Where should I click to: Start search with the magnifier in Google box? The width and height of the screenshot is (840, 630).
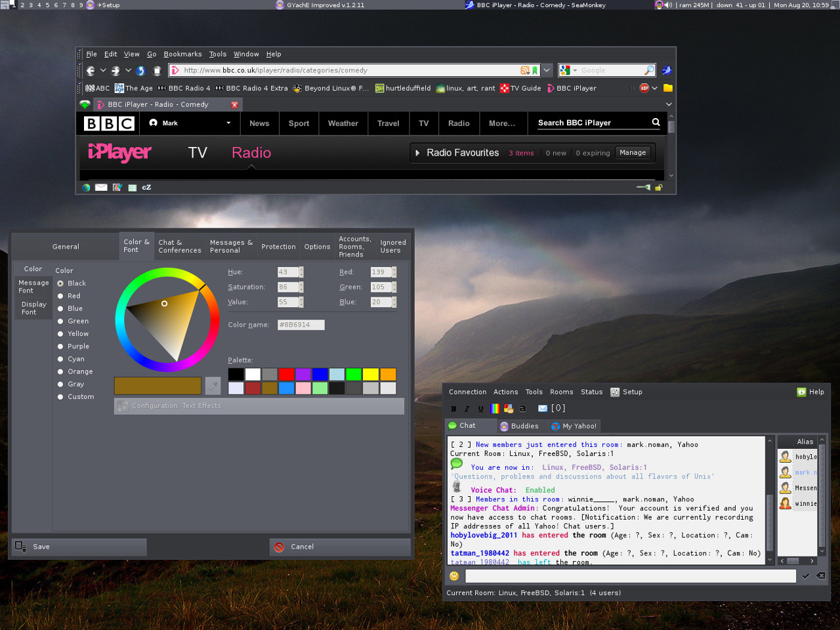[649, 70]
